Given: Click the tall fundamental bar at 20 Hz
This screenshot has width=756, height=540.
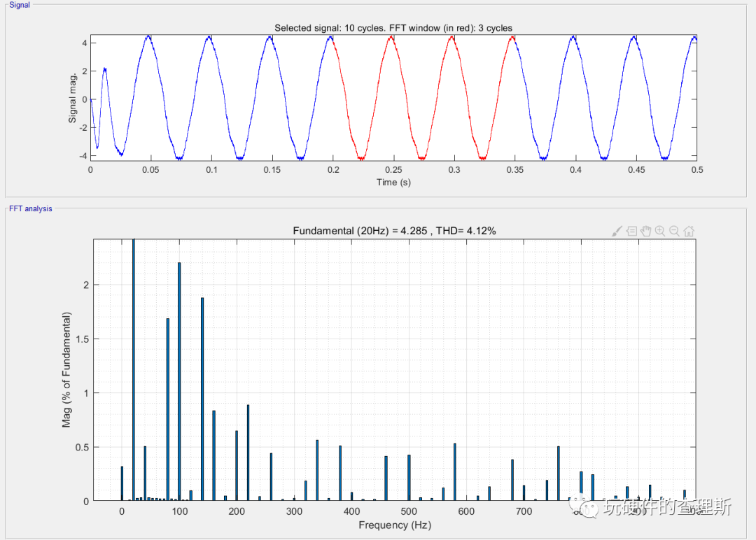Looking at the screenshot, I should [x=134, y=370].
